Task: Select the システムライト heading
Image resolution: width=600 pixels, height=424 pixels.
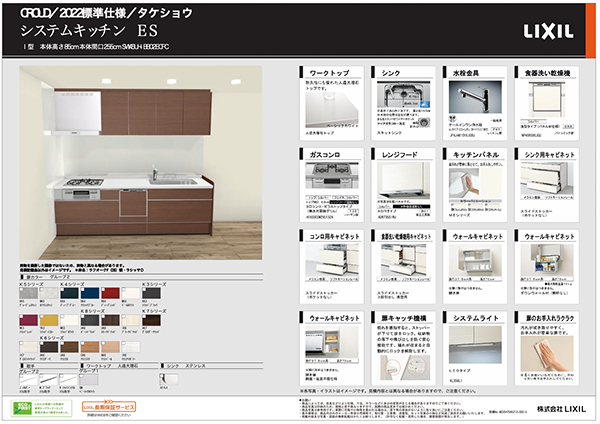Action: 476,318
